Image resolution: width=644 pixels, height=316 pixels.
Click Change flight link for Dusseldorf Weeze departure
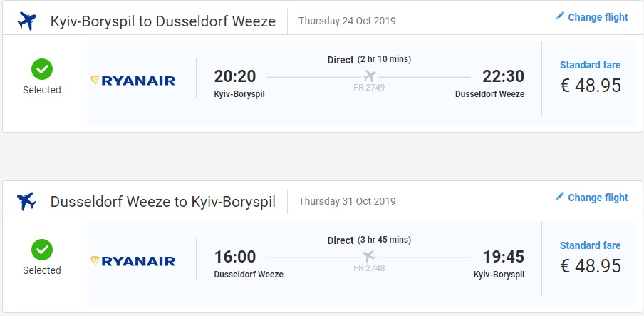[598, 198]
